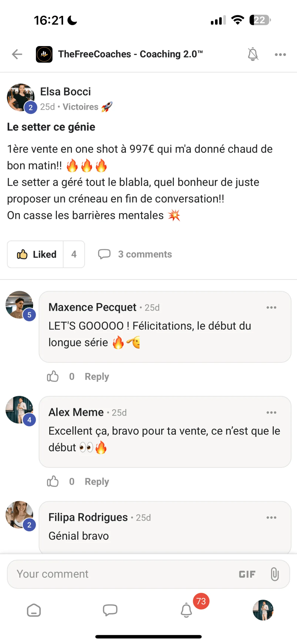This screenshot has width=297, height=644.
Task: Open options menu for Alex Meme's comment
Action: coord(271,412)
